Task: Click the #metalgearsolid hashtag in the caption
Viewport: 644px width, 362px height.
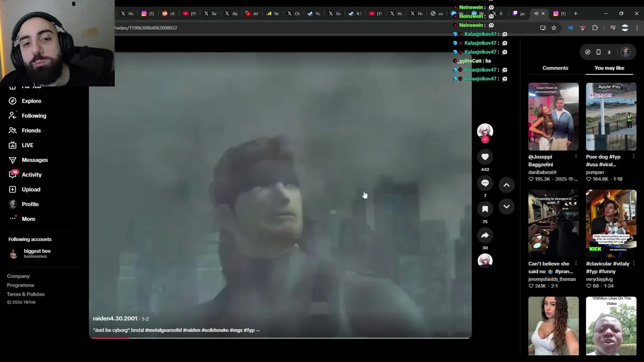Action: (163, 330)
